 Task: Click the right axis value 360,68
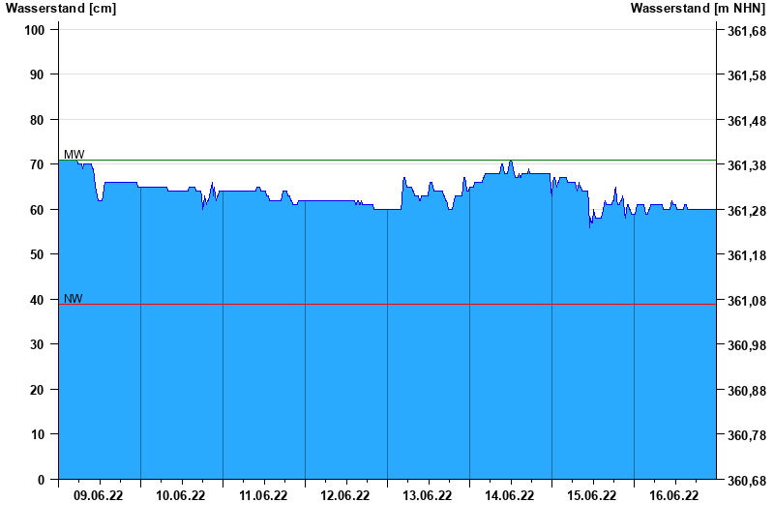(747, 481)
